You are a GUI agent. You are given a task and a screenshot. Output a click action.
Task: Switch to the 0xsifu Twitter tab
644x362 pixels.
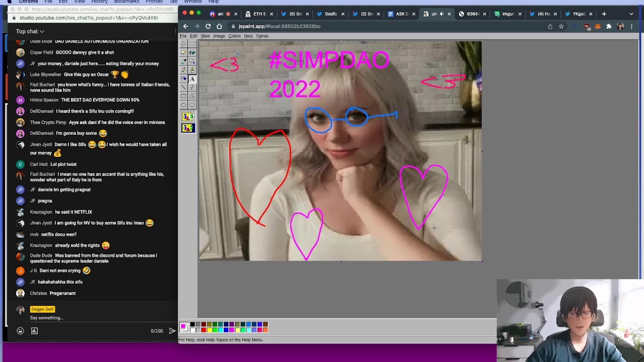[x=331, y=14]
